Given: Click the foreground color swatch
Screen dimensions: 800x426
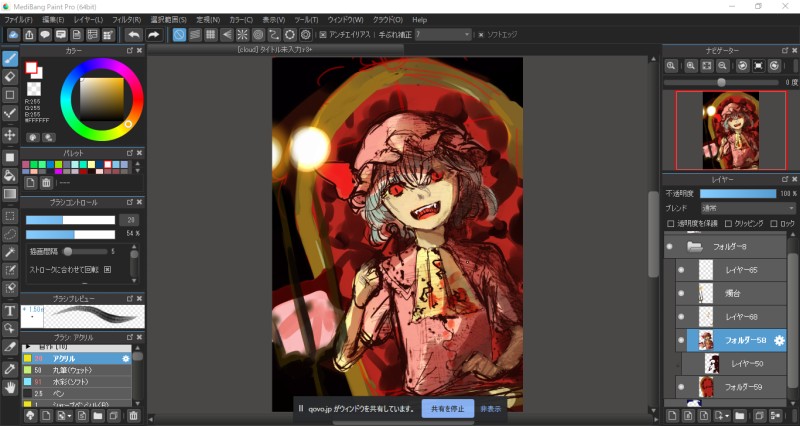Looking at the screenshot, I should coord(31,67).
